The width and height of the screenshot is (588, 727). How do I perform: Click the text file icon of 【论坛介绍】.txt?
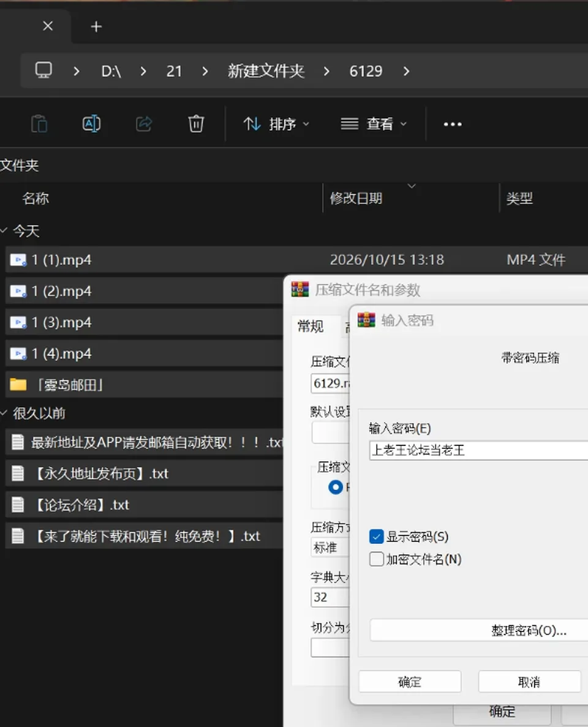pos(18,505)
